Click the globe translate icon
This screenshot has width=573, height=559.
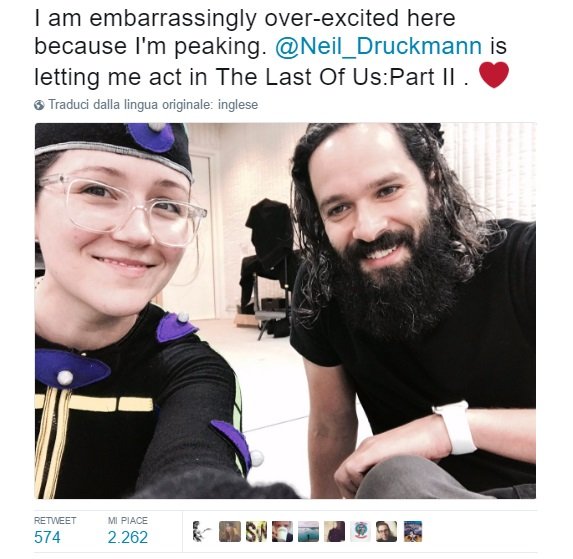click(39, 105)
